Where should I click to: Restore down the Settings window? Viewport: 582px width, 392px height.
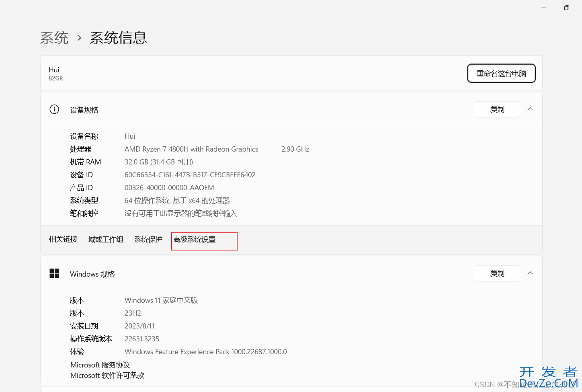(567, 8)
